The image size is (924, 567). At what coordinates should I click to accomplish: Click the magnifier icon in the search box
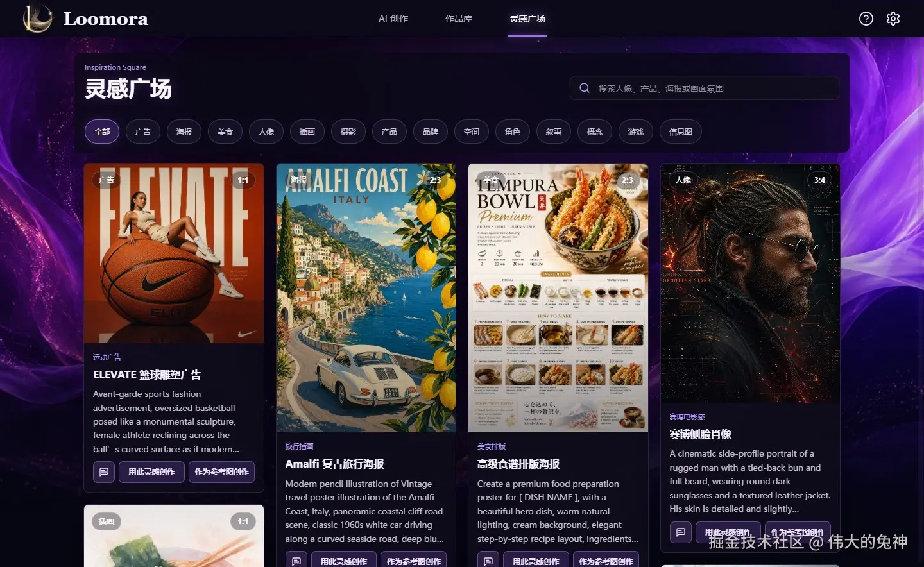[x=585, y=88]
